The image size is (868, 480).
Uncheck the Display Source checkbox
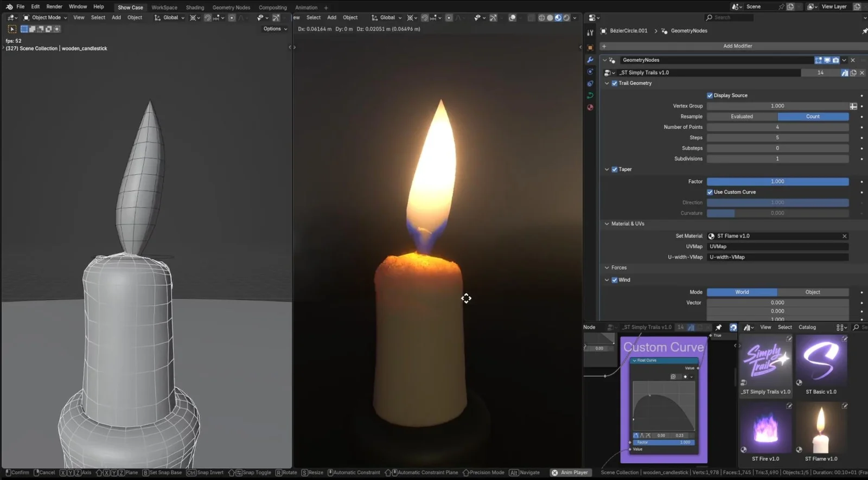click(710, 95)
